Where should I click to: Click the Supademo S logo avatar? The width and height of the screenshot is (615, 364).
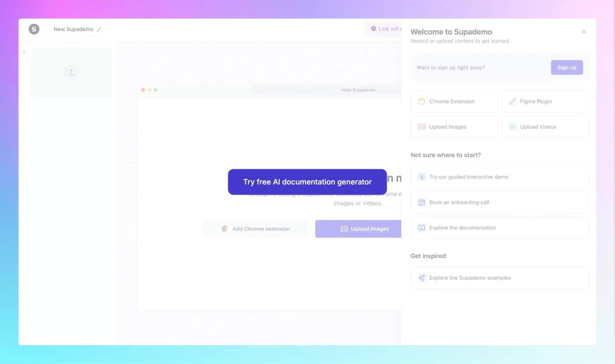(34, 29)
